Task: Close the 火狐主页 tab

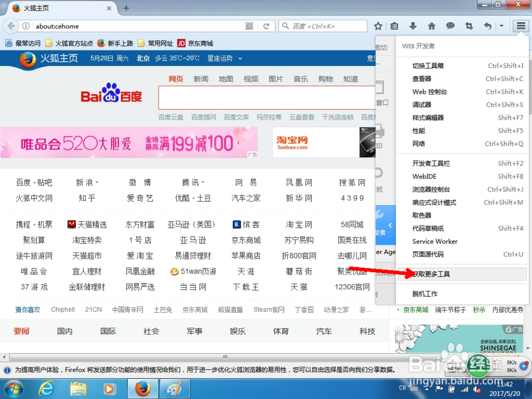Action: click(109, 8)
